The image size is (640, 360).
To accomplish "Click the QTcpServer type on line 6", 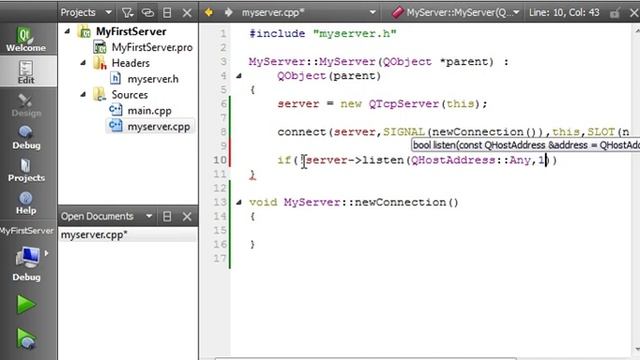I will 404,104.
